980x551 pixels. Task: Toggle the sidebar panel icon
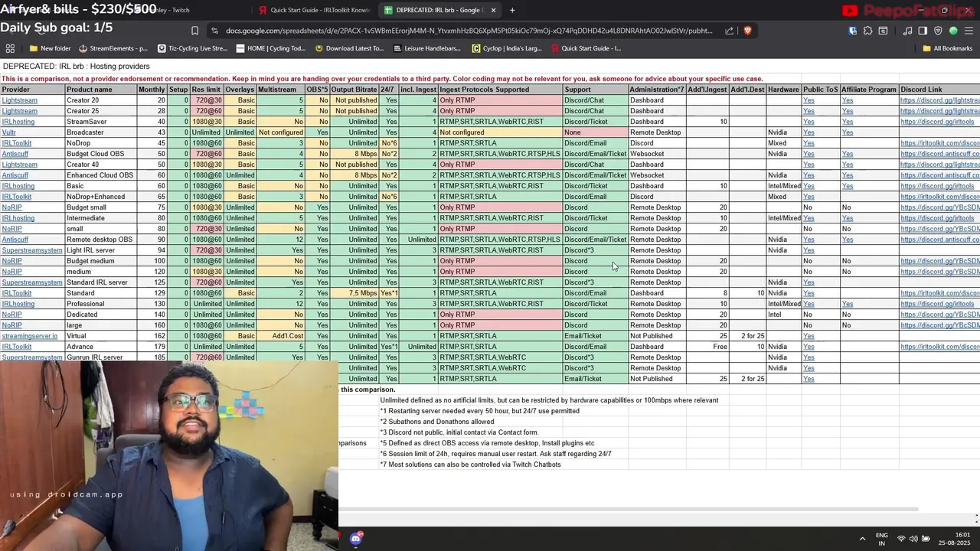pos(923,31)
